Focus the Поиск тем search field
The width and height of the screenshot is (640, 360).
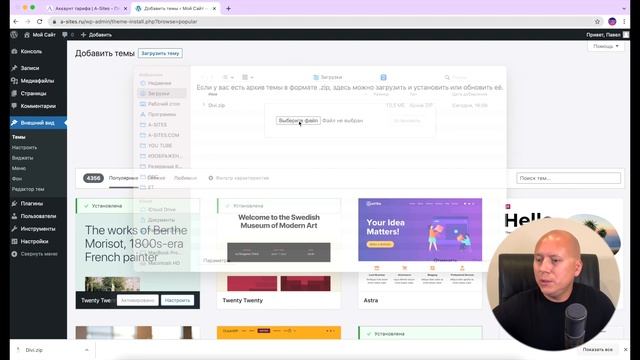point(568,178)
